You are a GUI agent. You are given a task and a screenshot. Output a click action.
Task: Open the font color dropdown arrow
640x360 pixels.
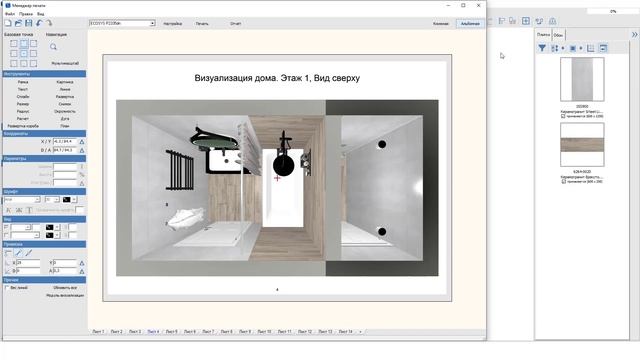(74, 200)
